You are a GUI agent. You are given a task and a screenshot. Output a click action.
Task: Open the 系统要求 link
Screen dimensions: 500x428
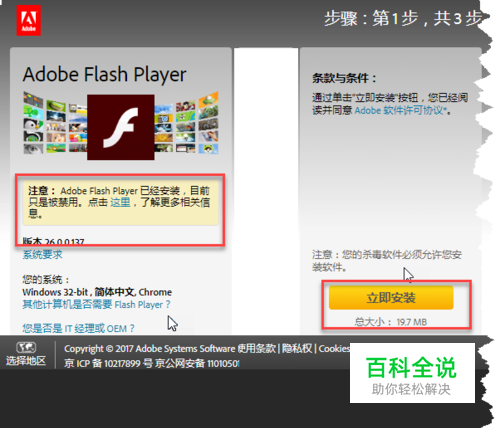(42, 255)
